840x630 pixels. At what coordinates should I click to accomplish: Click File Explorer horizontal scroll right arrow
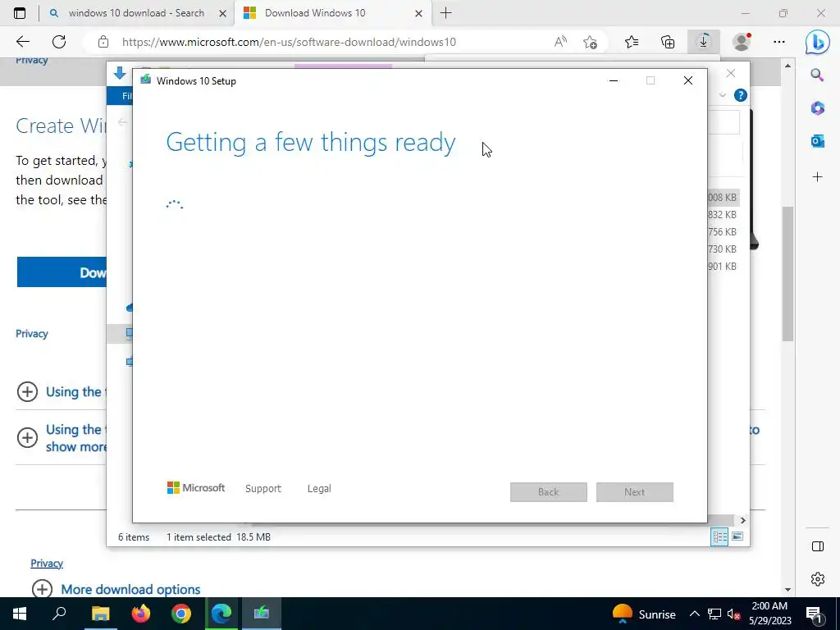coord(742,520)
